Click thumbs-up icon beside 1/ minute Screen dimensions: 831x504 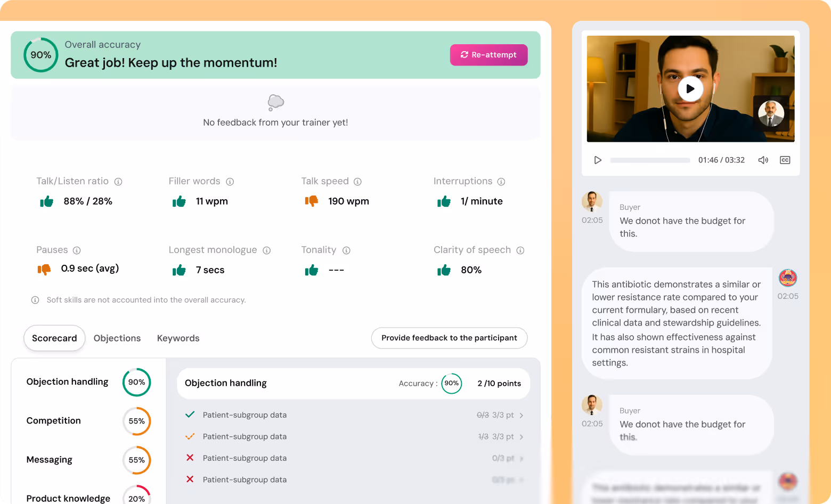tap(444, 201)
